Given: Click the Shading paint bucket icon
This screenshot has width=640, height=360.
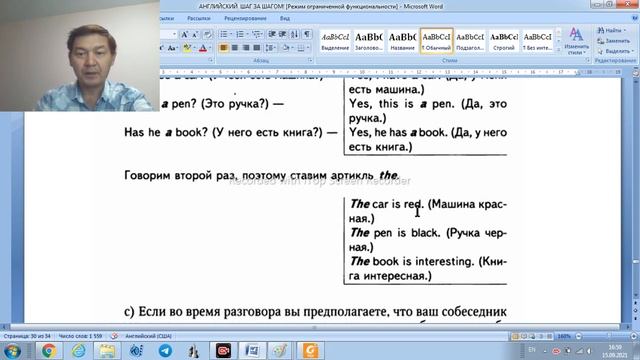Looking at the screenshot, I should 286,48.
